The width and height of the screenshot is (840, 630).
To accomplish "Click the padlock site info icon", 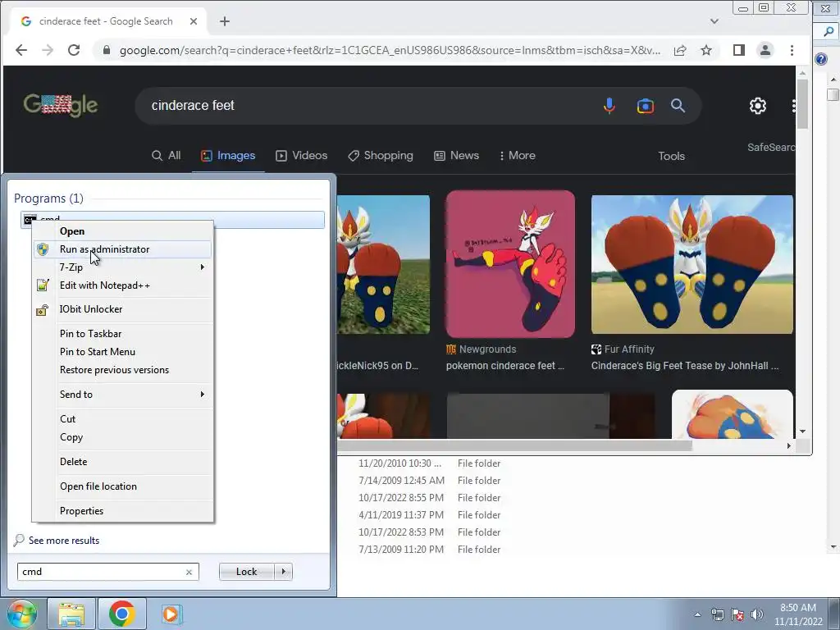I will 106,50.
